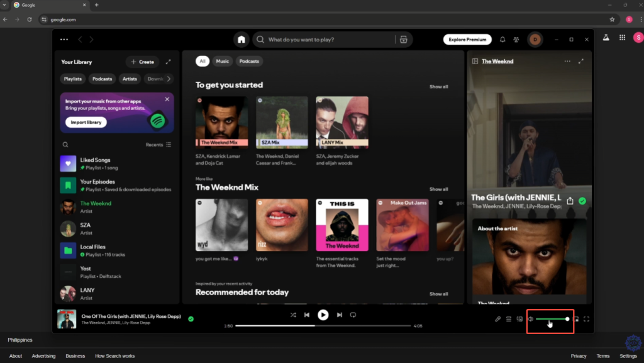Screen dimensions: 644x363
Task: Reload the google.com browser page
Action: (30, 20)
